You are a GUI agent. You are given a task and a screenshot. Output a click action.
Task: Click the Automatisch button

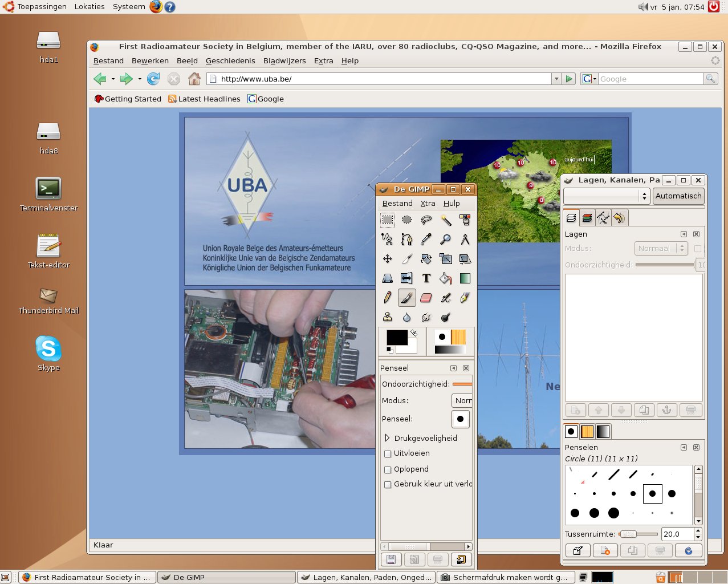click(678, 196)
